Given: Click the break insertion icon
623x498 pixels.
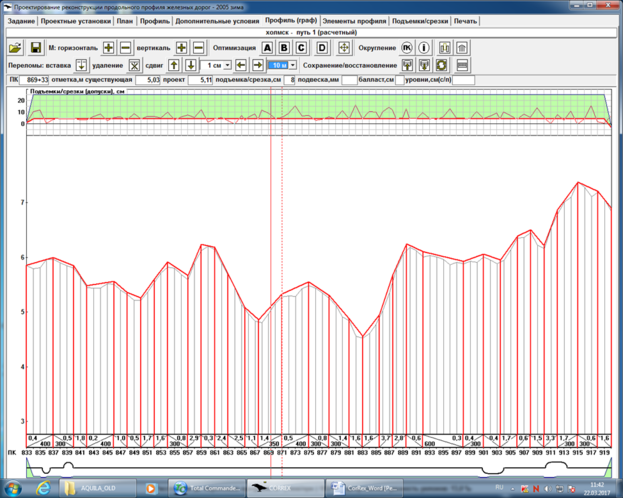Looking at the screenshot, I should (x=81, y=64).
